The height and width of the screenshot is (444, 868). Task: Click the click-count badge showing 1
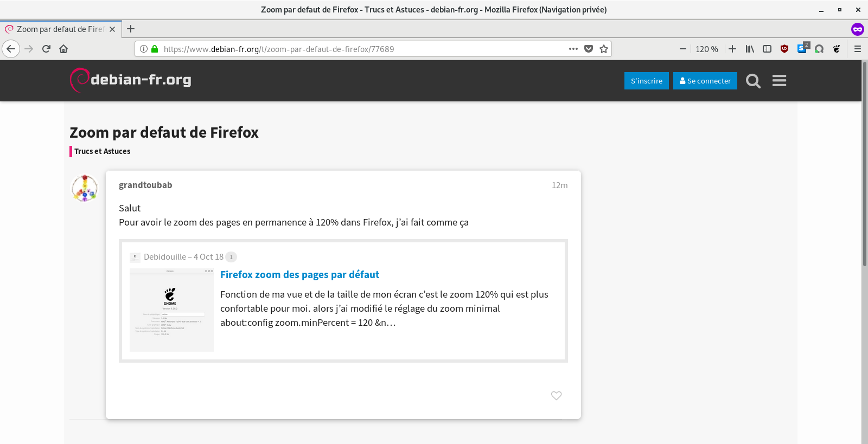[231, 257]
